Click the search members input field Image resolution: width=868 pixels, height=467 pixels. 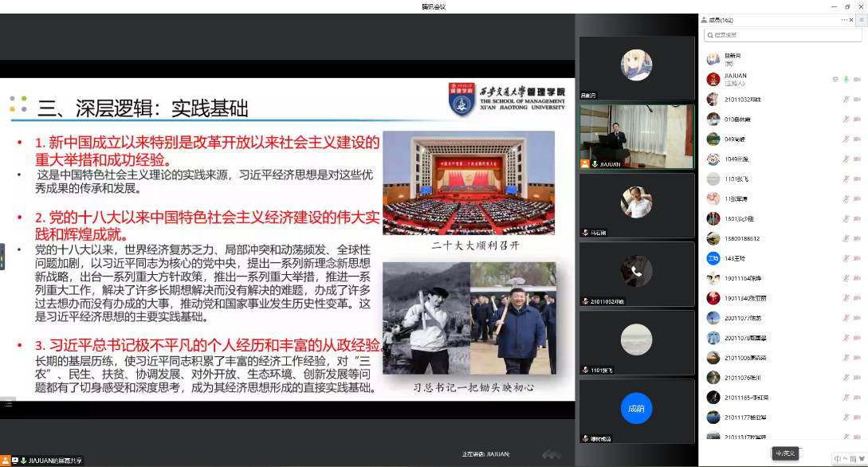pyautogui.click(x=781, y=34)
